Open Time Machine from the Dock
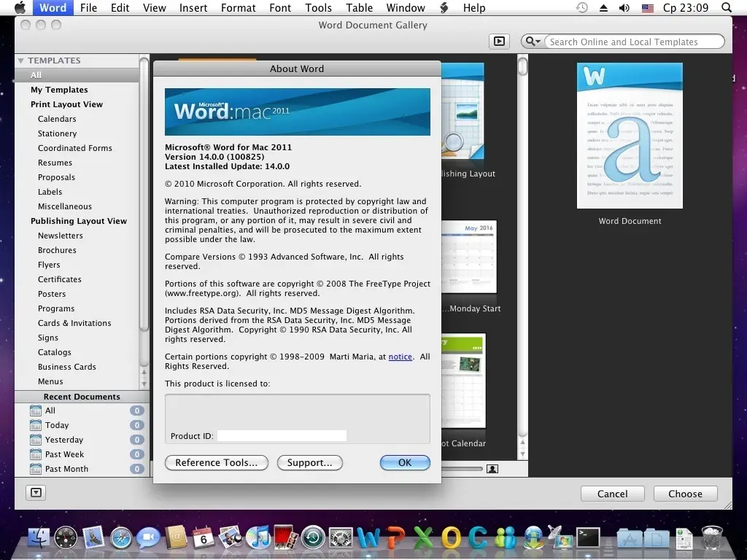The image size is (747, 560). pos(313,538)
